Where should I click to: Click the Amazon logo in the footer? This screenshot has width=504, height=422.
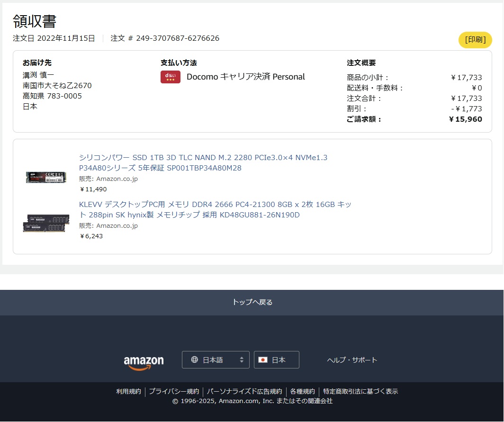click(x=144, y=362)
